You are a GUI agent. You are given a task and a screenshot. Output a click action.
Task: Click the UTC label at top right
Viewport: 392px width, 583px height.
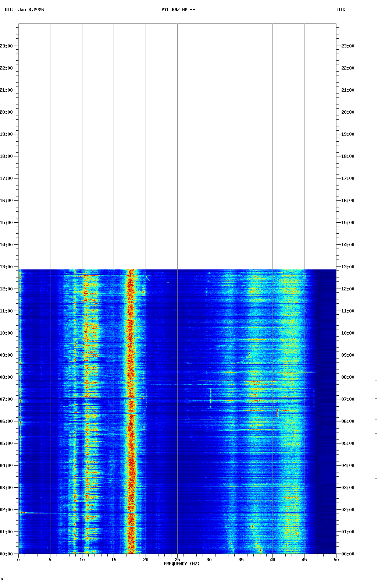pyautogui.click(x=341, y=10)
